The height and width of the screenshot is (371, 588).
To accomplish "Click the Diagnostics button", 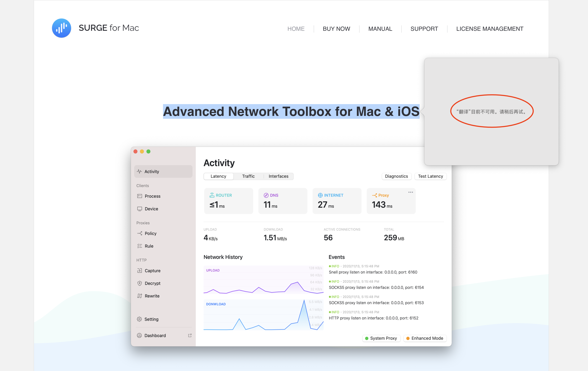I will 396,176.
